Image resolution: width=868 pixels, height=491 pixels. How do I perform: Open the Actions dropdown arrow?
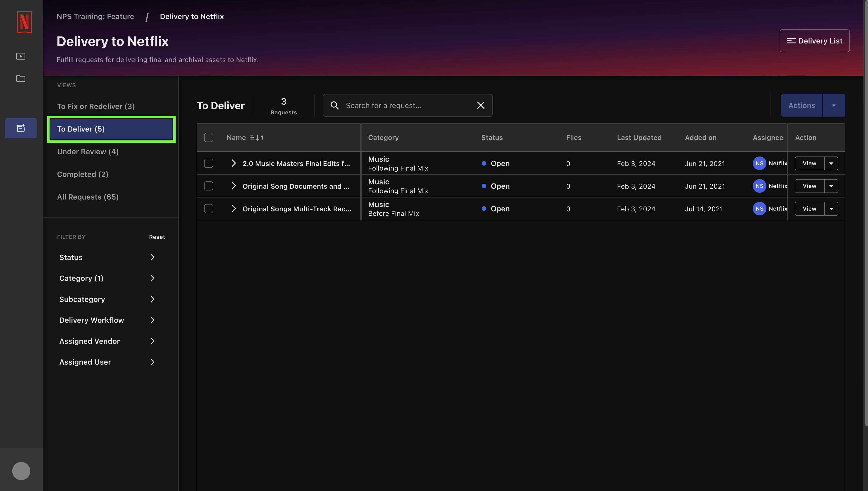click(x=834, y=105)
